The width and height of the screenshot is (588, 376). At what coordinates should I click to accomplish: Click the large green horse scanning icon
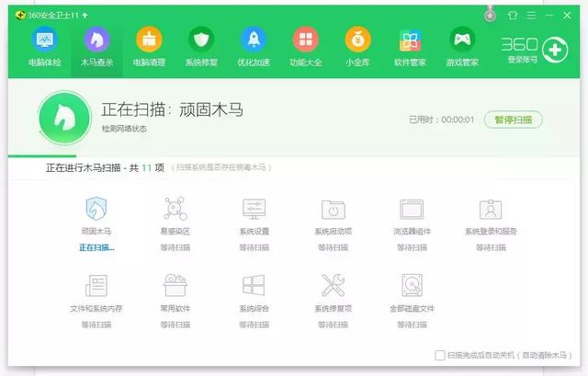tap(65, 118)
